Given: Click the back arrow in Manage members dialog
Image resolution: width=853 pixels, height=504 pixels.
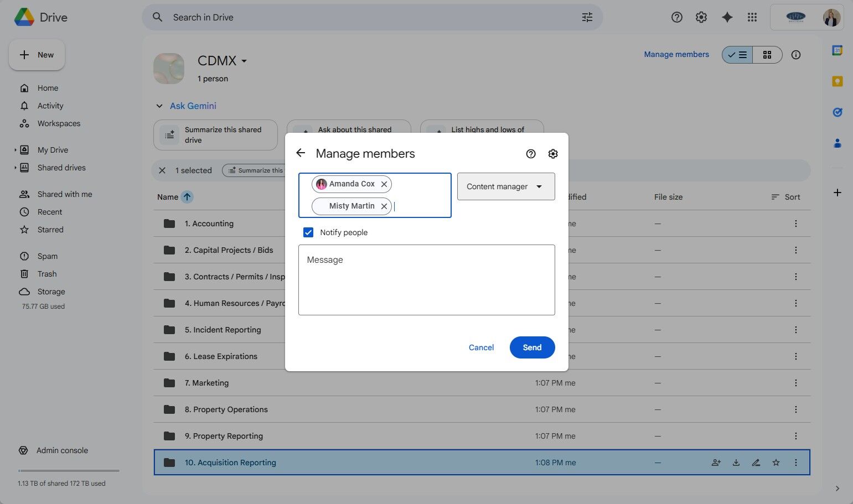Looking at the screenshot, I should 301,153.
